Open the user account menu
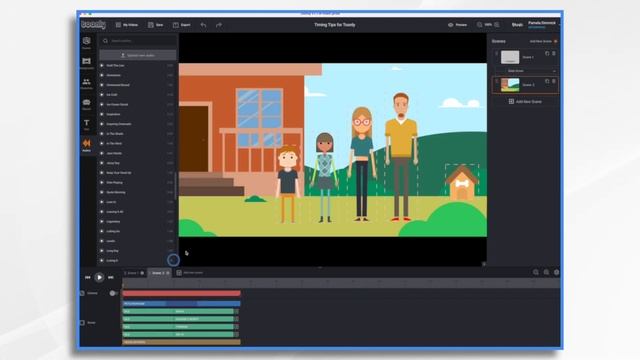 point(542,24)
